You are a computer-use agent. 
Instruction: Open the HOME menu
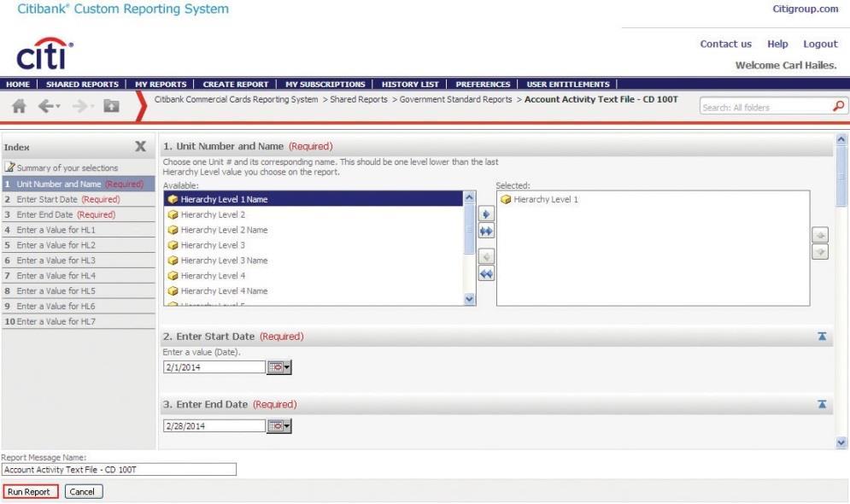[18, 84]
